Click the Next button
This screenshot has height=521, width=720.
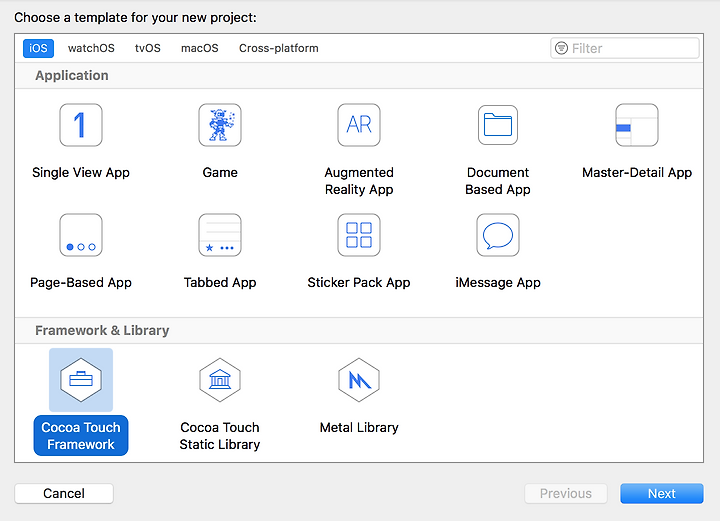(662, 493)
